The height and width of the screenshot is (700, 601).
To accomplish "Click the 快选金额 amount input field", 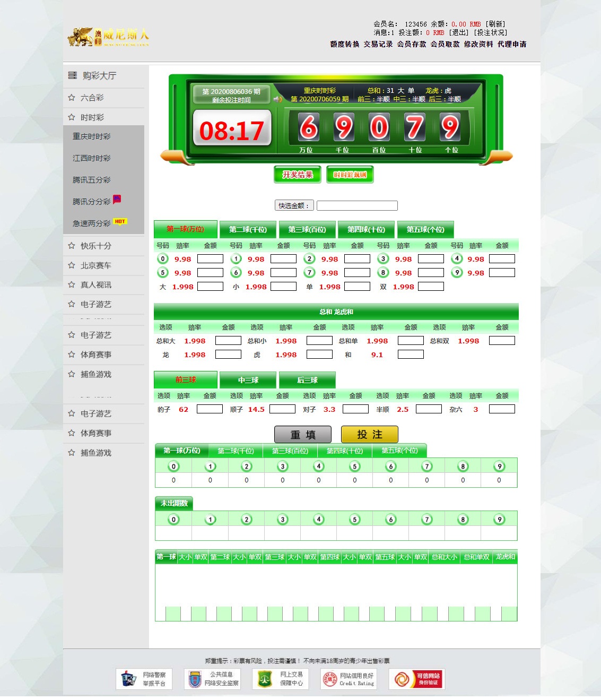I will click(x=357, y=205).
